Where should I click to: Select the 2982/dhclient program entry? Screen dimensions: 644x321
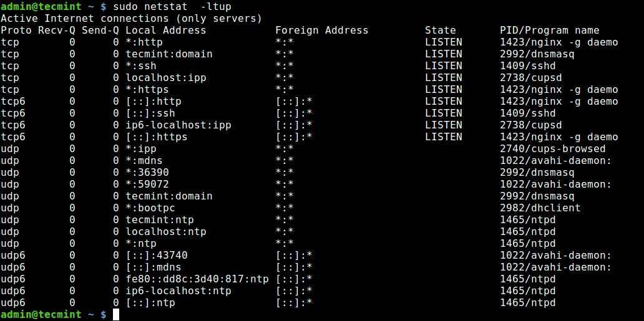(540, 208)
